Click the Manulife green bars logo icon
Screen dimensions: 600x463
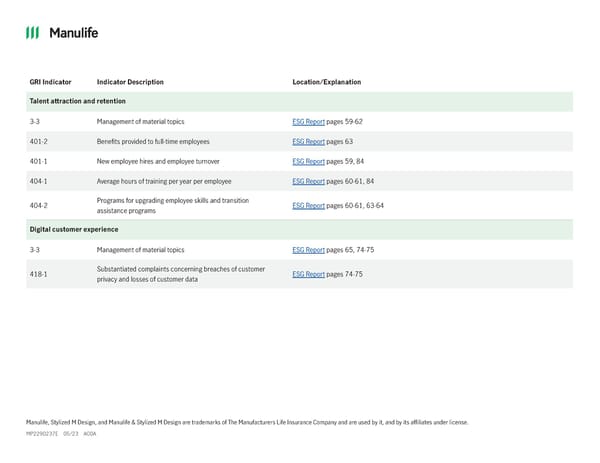(32, 33)
